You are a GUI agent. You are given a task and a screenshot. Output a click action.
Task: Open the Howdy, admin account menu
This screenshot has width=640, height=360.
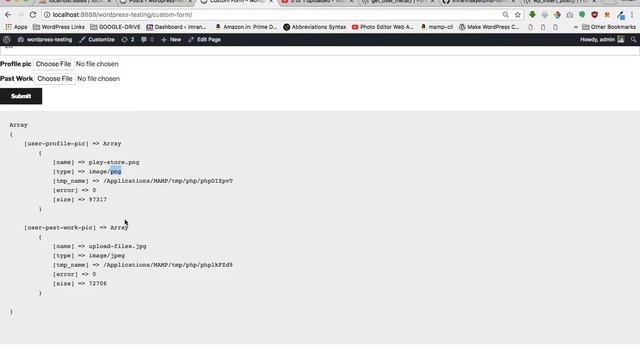(x=602, y=40)
